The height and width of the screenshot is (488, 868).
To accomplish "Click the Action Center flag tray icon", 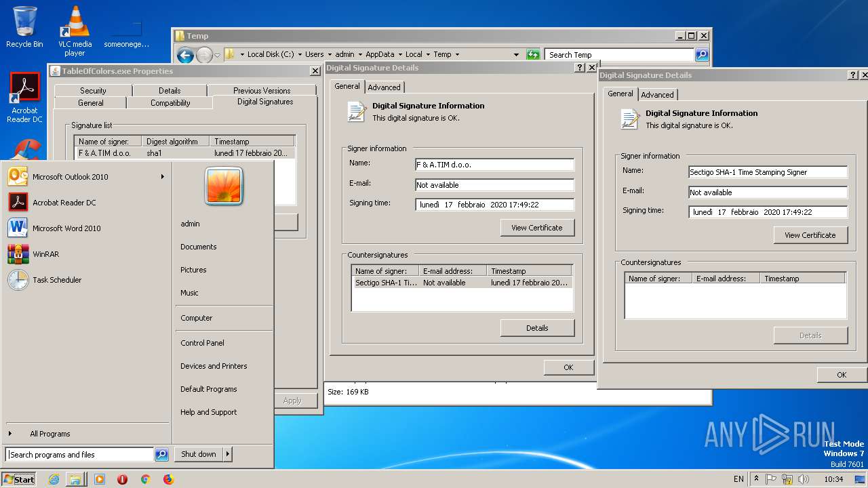I will coord(771,479).
